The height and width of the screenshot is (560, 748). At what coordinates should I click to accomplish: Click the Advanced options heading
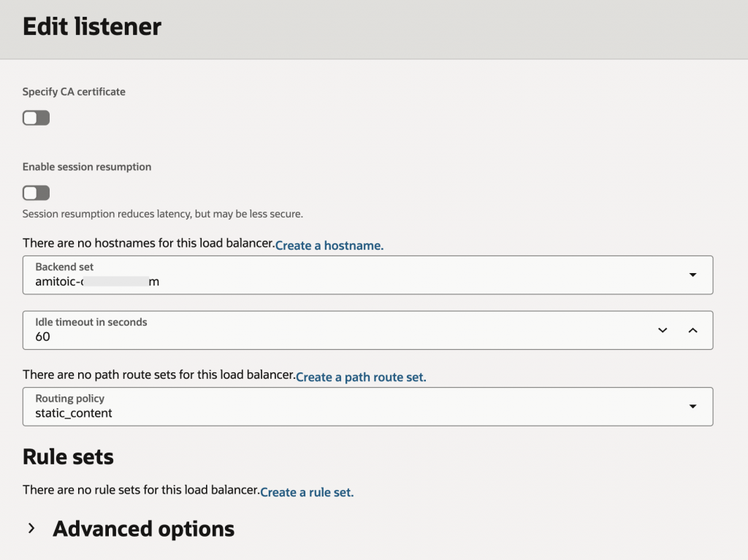pyautogui.click(x=144, y=529)
